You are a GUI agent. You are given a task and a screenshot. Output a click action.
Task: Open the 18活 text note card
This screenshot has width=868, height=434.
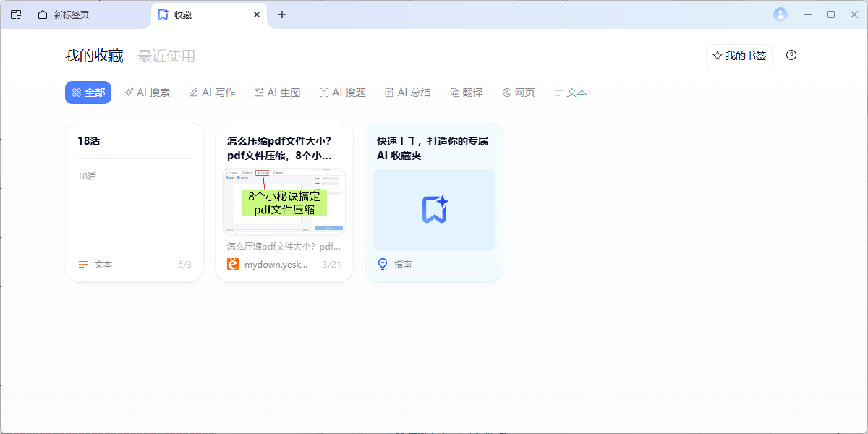[x=135, y=203]
